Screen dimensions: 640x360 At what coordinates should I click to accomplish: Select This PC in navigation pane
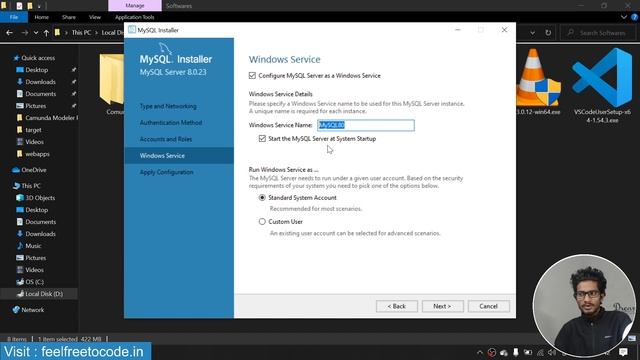click(31, 186)
